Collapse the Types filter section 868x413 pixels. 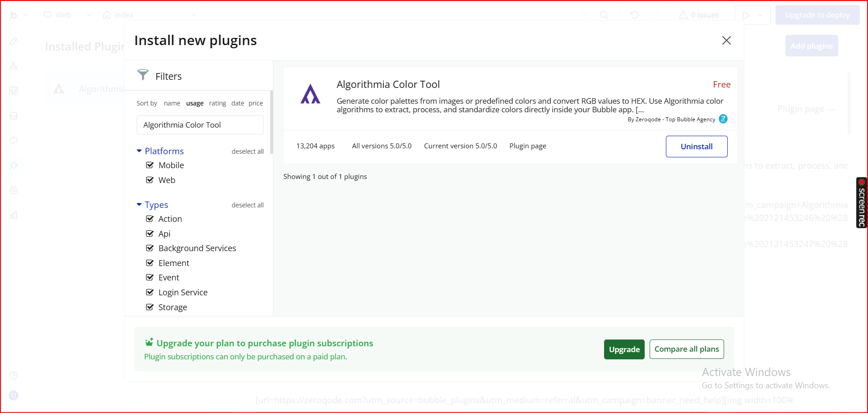click(139, 205)
